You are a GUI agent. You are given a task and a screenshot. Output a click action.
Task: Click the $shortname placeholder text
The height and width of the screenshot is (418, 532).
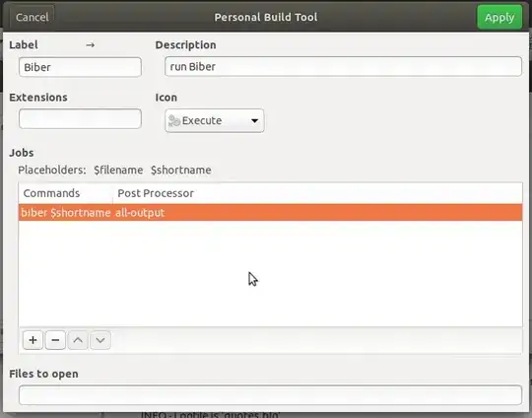pos(181,170)
